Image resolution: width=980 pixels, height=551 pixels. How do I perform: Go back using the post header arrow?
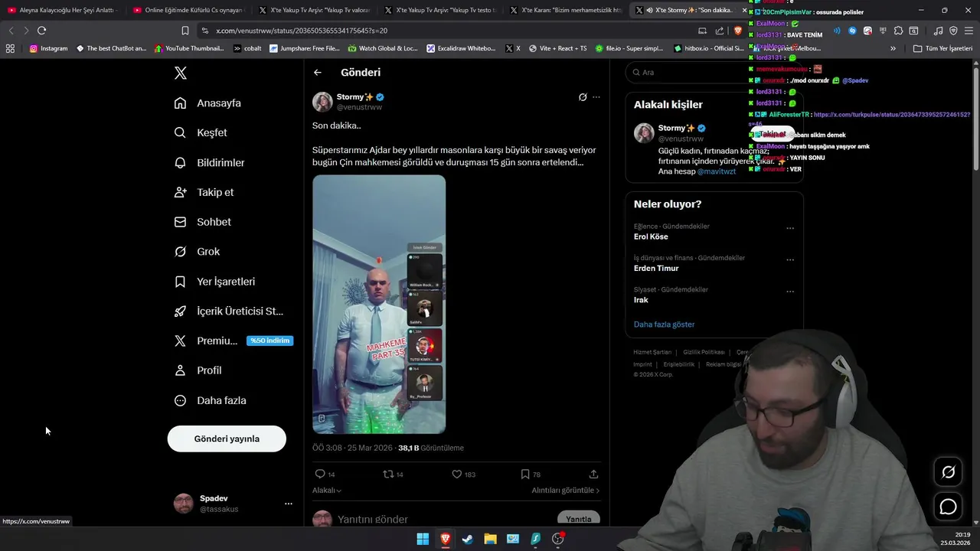tap(318, 73)
